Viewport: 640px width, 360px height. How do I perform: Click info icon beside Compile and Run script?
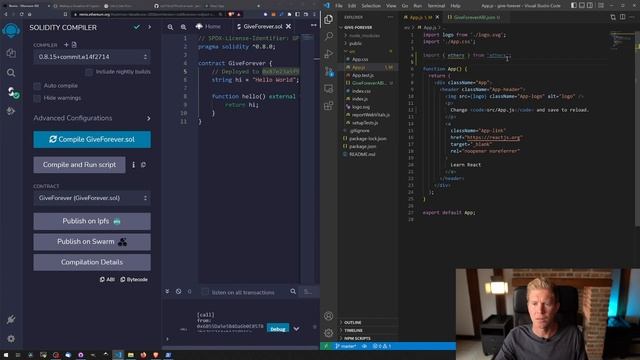(133, 165)
